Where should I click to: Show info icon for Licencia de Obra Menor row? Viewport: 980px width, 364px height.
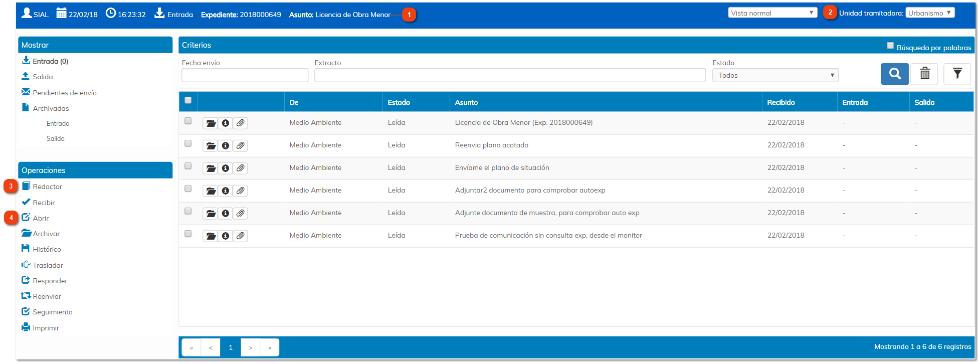click(226, 123)
